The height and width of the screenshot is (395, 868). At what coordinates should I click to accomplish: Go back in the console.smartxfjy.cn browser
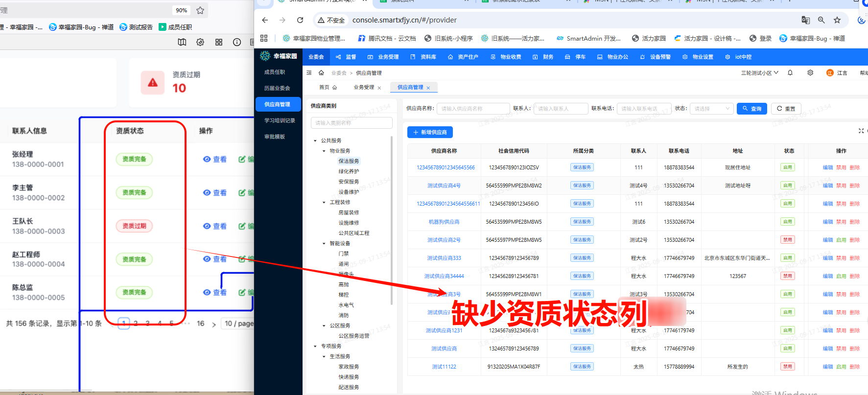(265, 20)
